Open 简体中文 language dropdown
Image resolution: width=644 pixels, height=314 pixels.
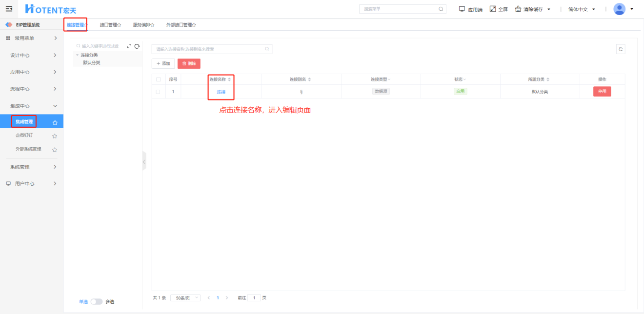pyautogui.click(x=582, y=9)
